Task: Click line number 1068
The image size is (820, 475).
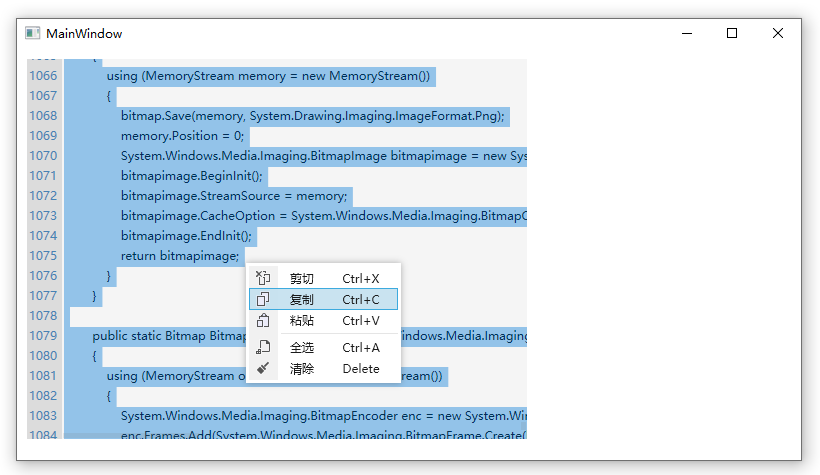Action: 43,116
